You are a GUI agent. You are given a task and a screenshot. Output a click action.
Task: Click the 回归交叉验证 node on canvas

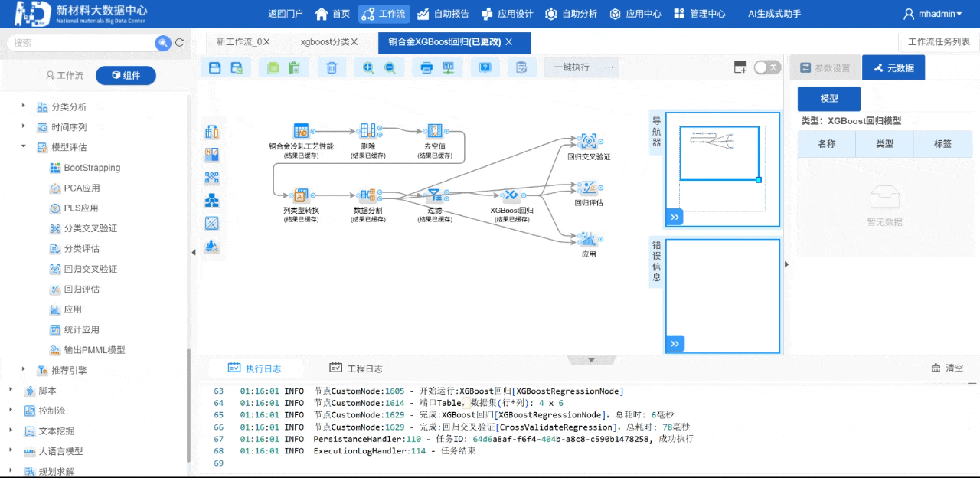pyautogui.click(x=588, y=142)
